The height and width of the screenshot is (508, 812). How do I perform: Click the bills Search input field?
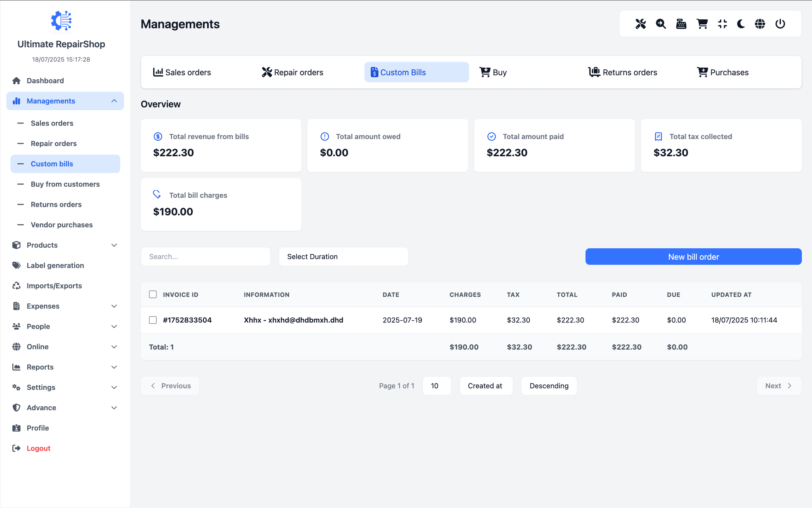(x=205, y=256)
